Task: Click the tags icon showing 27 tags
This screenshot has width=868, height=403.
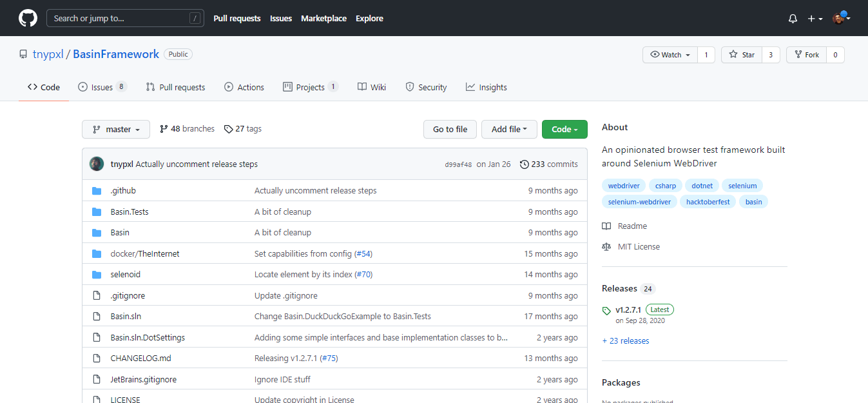Action: [x=228, y=129]
